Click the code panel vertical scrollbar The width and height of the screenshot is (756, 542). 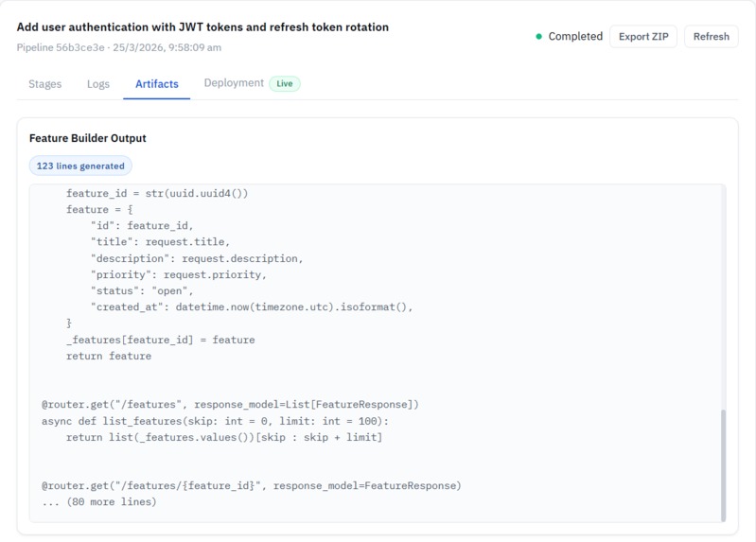[723, 464]
